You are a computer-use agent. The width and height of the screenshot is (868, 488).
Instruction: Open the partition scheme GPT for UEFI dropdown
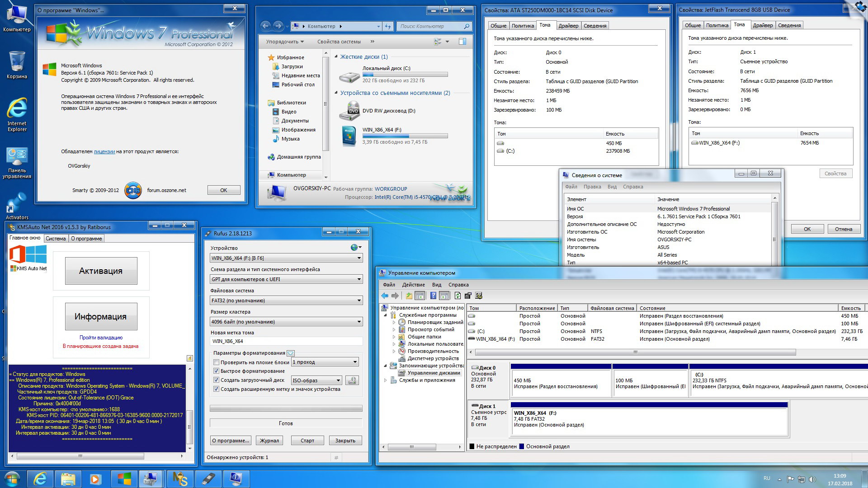click(x=286, y=279)
